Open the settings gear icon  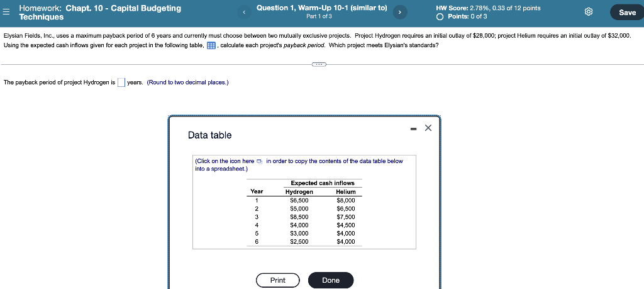coord(589,13)
